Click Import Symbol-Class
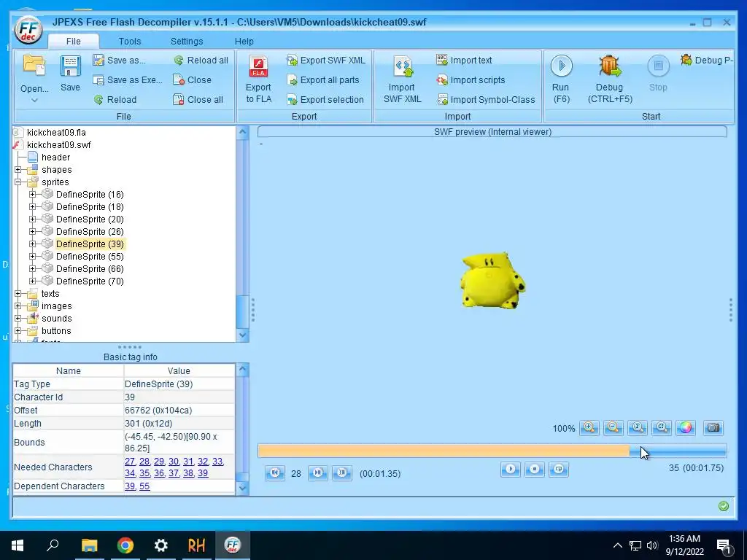Image resolution: width=747 pixels, height=560 pixels. [485, 99]
